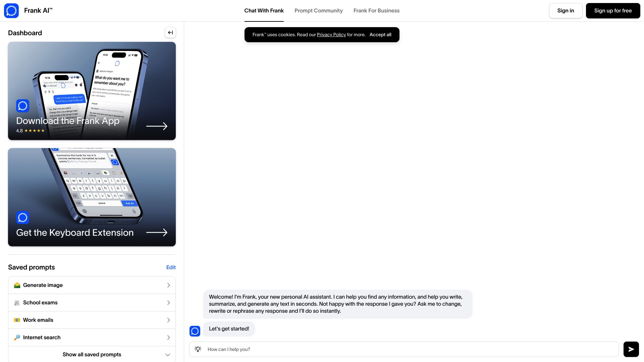
Task: Click the arrow on the Frank App banner
Action: pos(157,126)
